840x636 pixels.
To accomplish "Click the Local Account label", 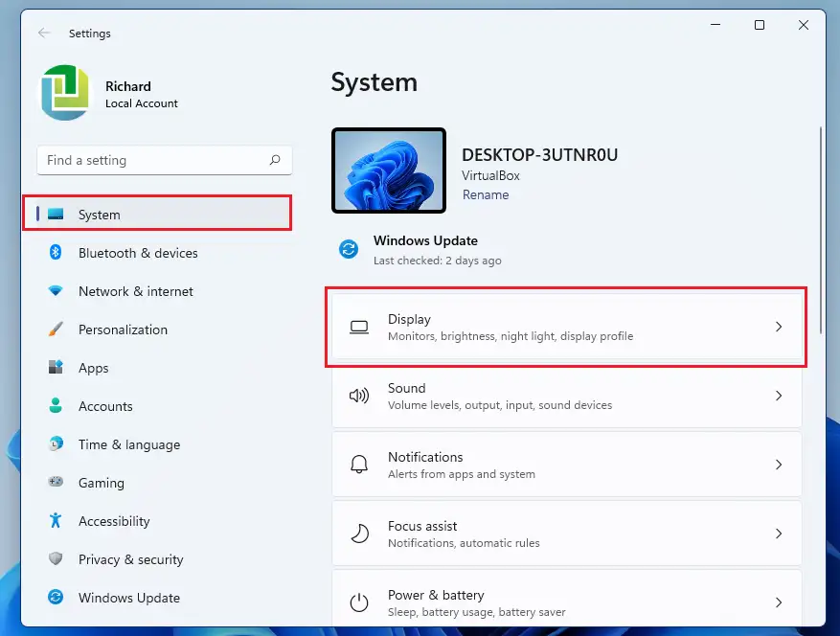I will click(x=142, y=103).
